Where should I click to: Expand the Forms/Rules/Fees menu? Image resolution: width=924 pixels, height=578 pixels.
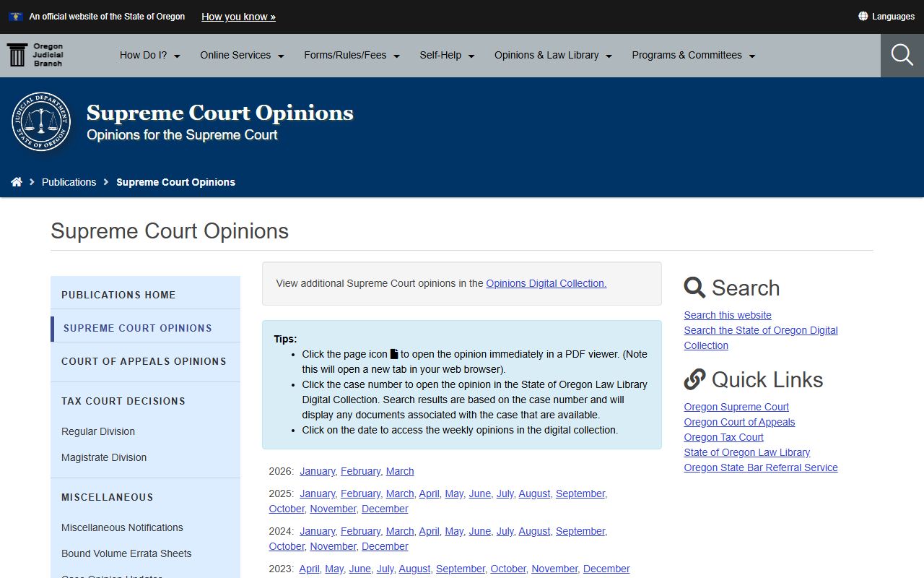click(x=352, y=55)
